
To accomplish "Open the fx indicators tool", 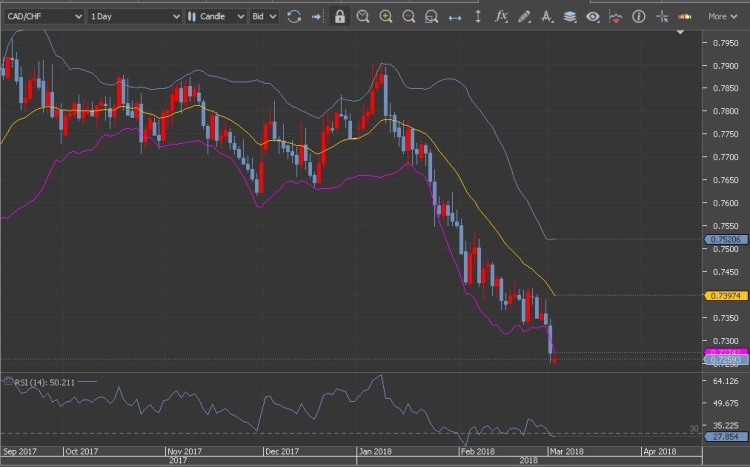I will pyautogui.click(x=501, y=17).
